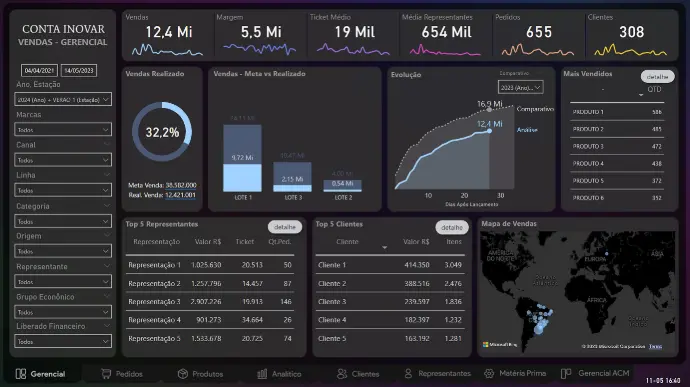This screenshot has width=690, height=387.
Task: Click the 12,4 Mi Análise data point
Action: pos(489,131)
